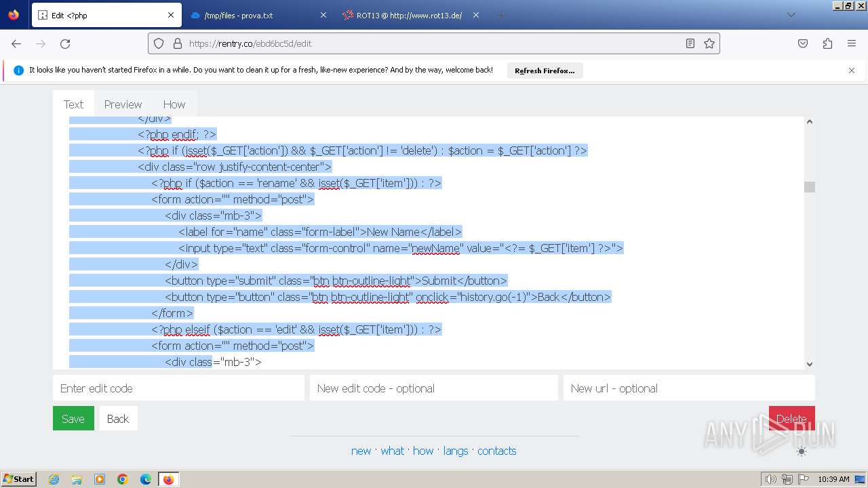Open Windows Media Player taskbar icon
Screen dimensions: 868x488
point(100,479)
